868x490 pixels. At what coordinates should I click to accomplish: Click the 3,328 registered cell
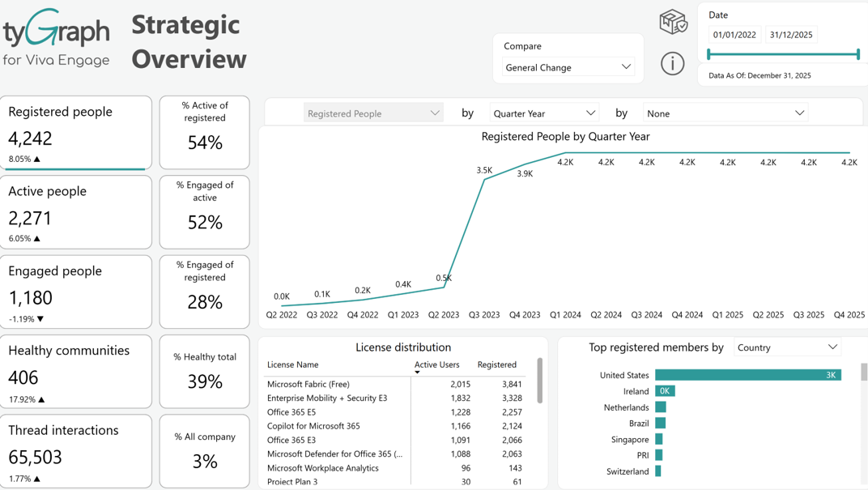click(x=512, y=398)
